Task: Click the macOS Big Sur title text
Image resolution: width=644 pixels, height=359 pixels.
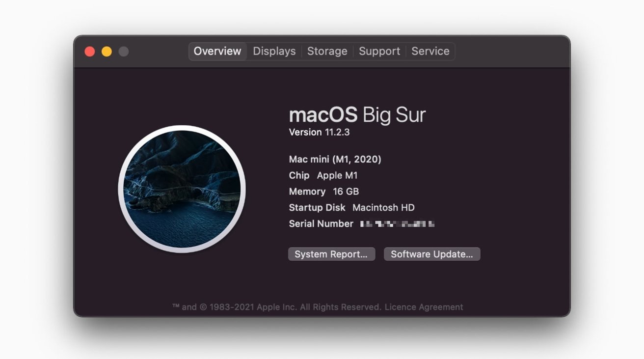Action: pyautogui.click(x=357, y=114)
